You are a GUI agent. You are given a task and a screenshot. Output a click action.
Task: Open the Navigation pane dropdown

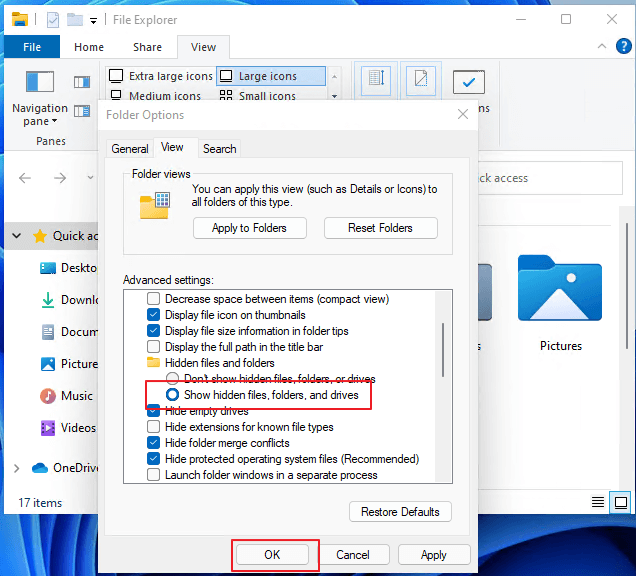point(39,114)
